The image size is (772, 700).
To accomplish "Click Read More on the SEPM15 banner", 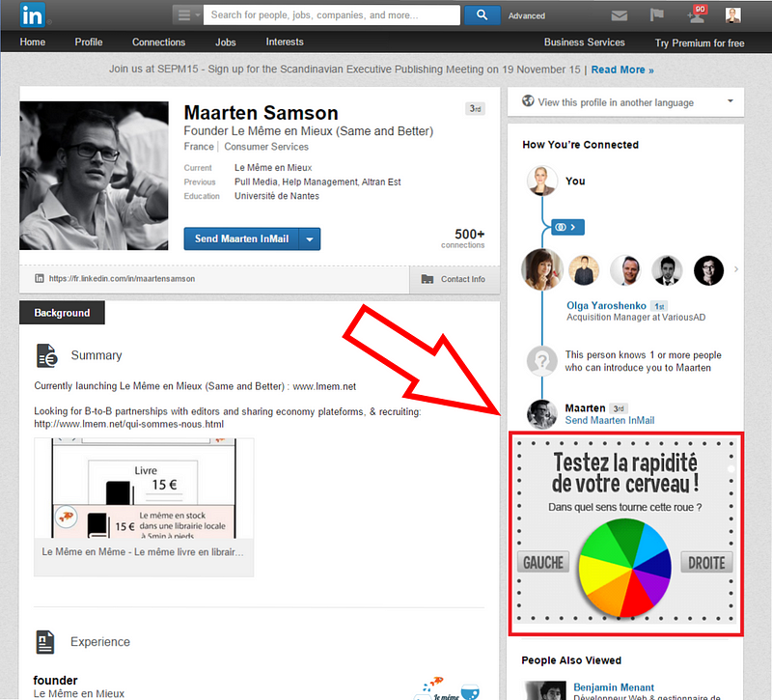I will (622, 70).
